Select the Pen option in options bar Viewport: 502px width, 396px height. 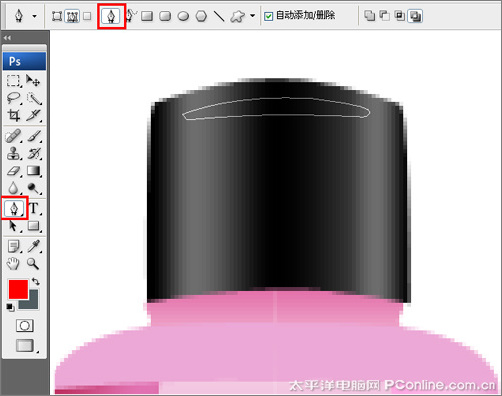pyautogui.click(x=111, y=16)
